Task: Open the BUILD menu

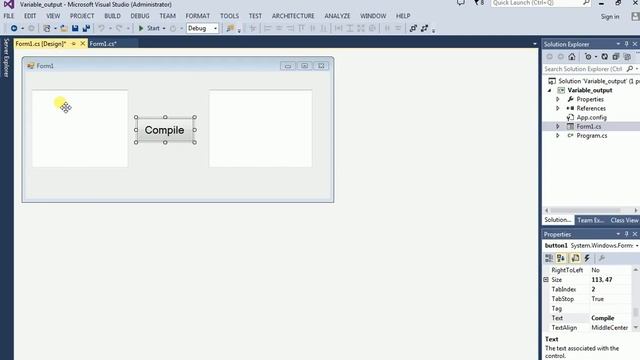Action: (x=112, y=16)
